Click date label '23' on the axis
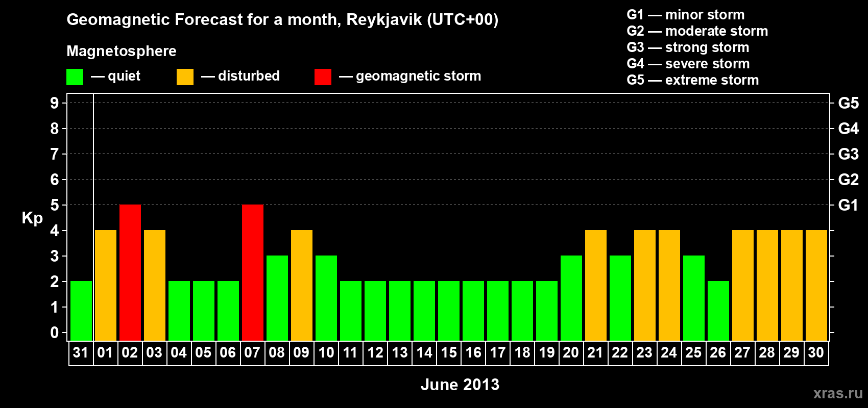The width and height of the screenshot is (868, 408). (x=644, y=353)
